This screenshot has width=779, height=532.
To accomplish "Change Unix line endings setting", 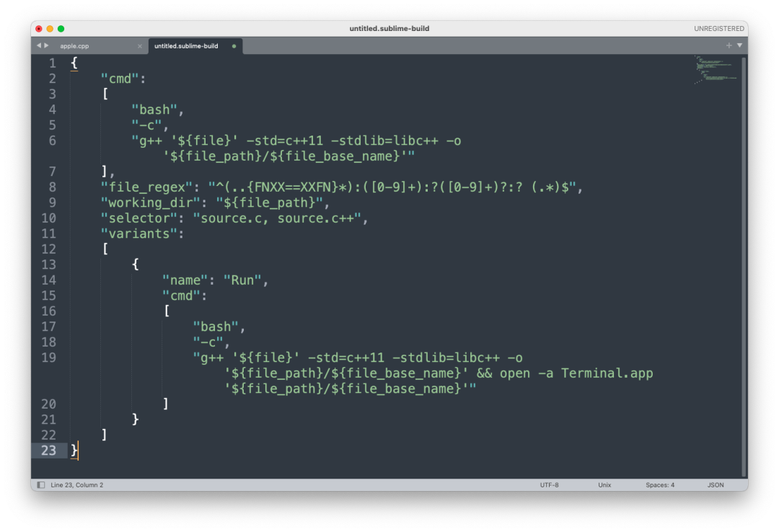I will tap(604, 485).
